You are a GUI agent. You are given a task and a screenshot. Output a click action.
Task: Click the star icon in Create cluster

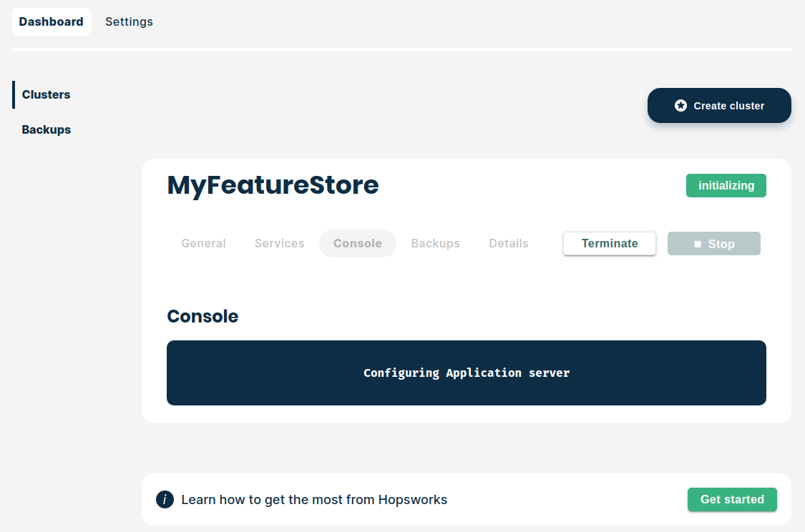point(680,106)
